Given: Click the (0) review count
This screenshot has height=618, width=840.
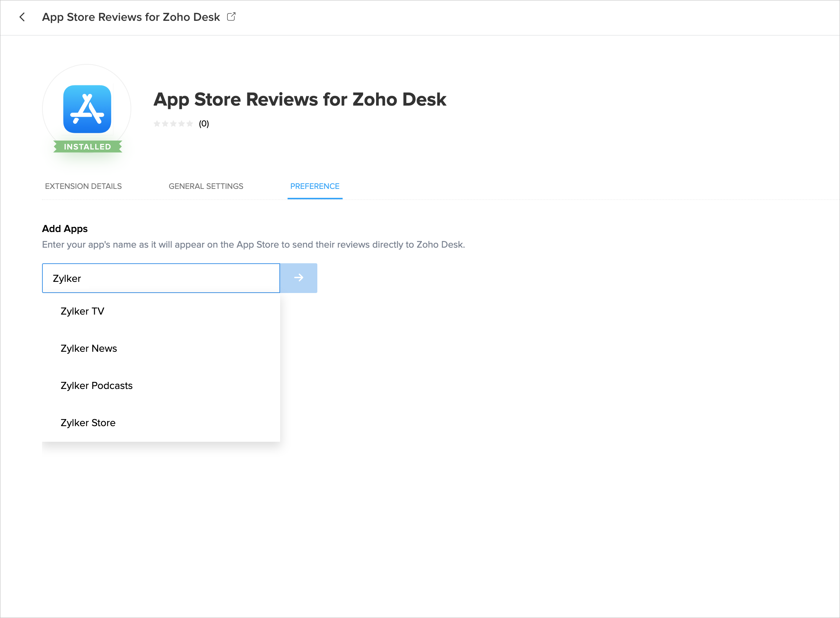Looking at the screenshot, I should click(204, 124).
